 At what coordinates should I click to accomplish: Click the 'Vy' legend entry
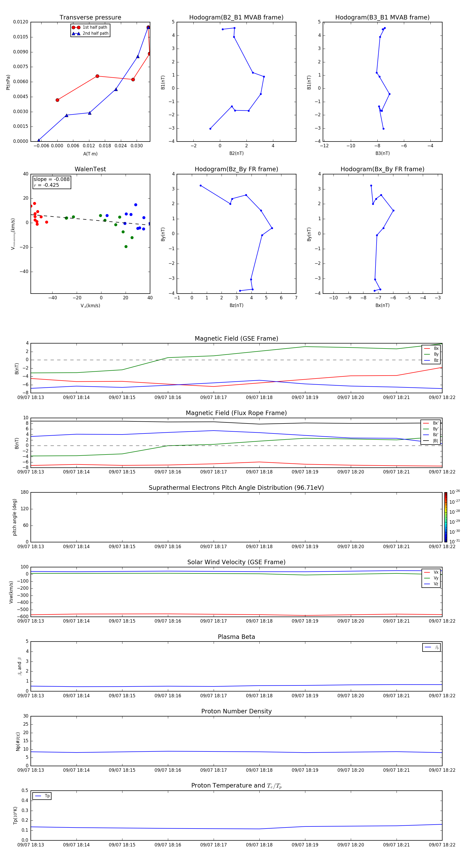pos(431,578)
